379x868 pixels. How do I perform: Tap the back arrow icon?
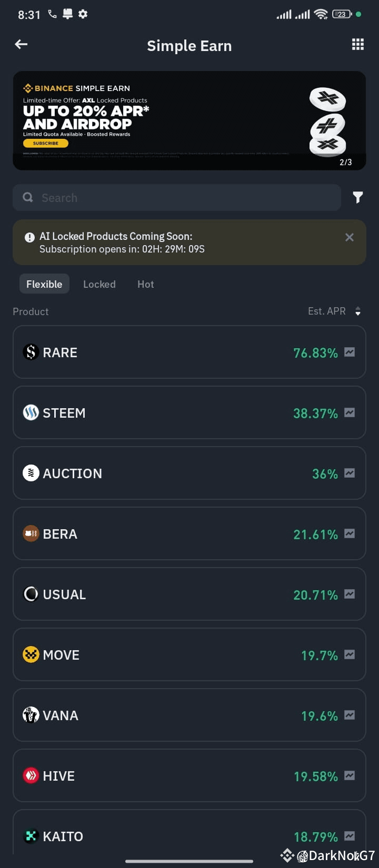click(x=21, y=45)
